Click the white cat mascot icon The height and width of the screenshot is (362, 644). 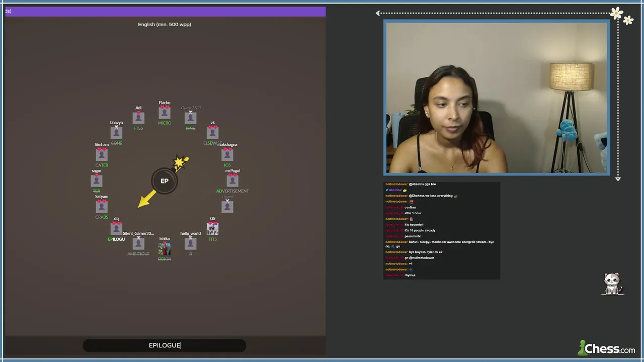pos(612,284)
